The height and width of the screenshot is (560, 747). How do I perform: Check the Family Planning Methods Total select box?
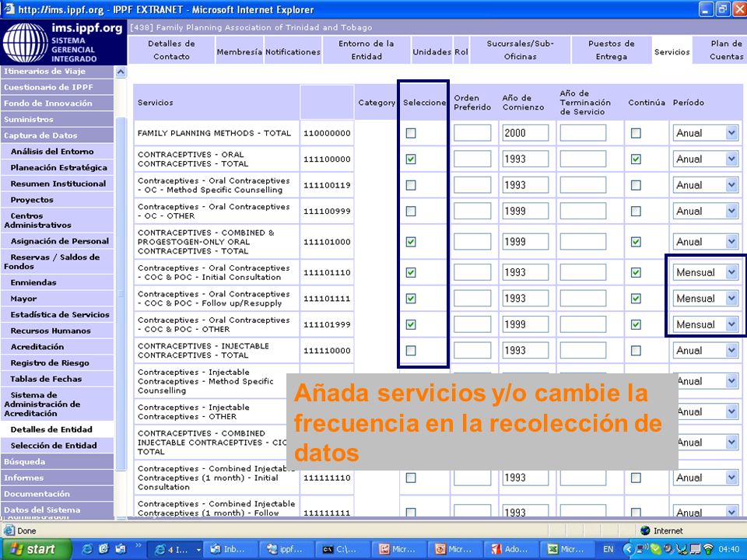point(411,133)
